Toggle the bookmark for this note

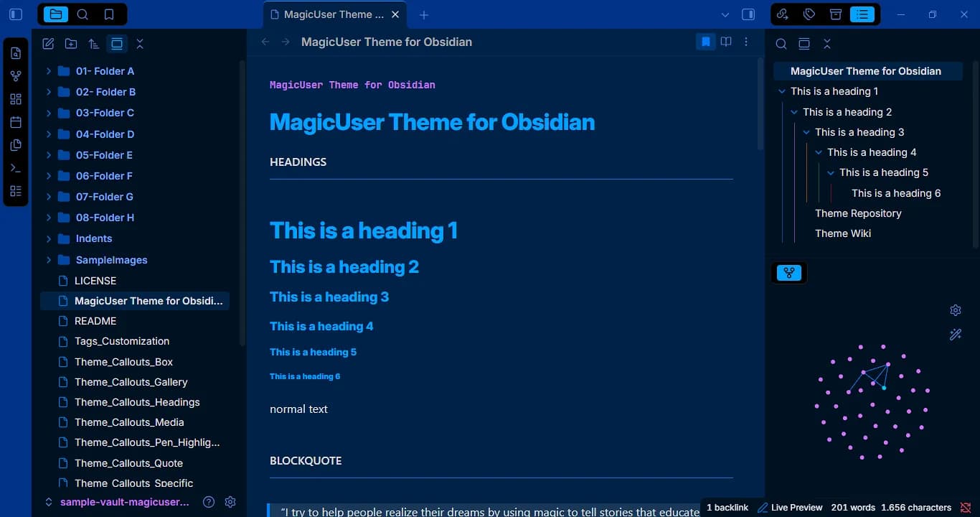(706, 42)
